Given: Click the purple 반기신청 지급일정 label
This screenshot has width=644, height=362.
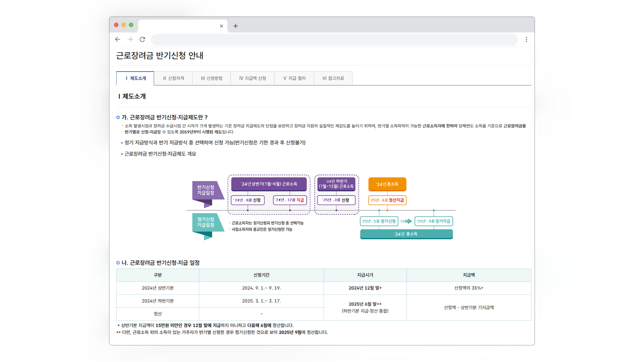Looking at the screenshot, I should [x=206, y=190].
